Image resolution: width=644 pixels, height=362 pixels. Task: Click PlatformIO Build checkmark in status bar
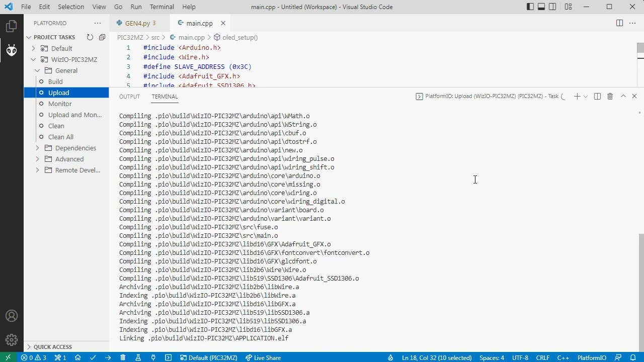coord(93,357)
